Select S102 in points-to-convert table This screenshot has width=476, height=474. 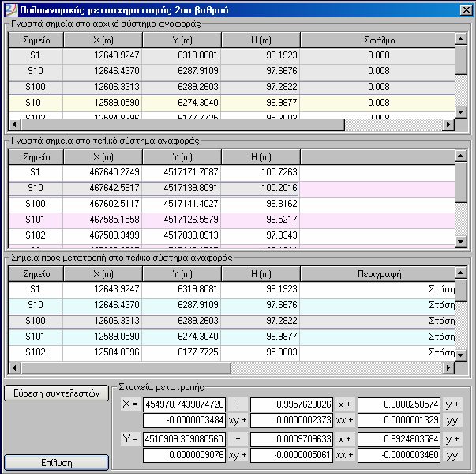36,352
